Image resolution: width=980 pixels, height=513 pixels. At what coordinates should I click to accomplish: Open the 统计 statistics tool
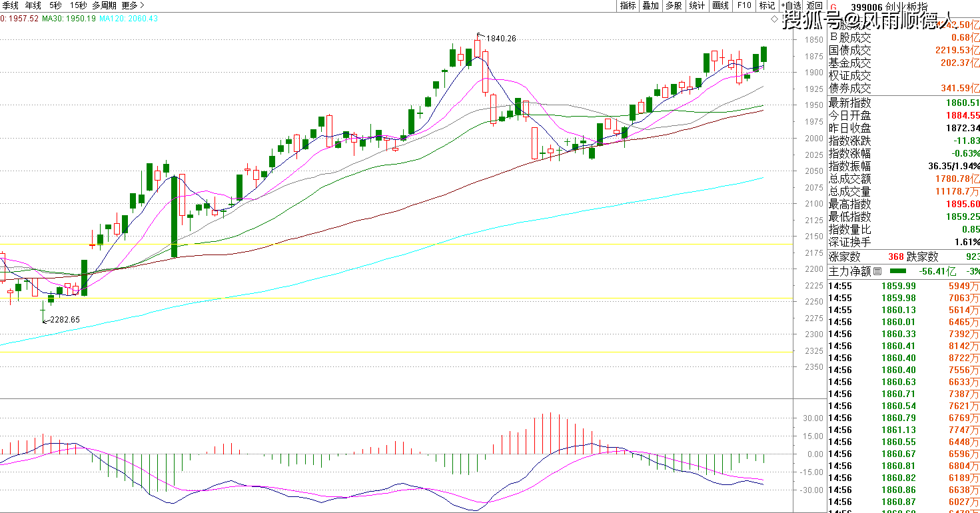[x=697, y=5]
